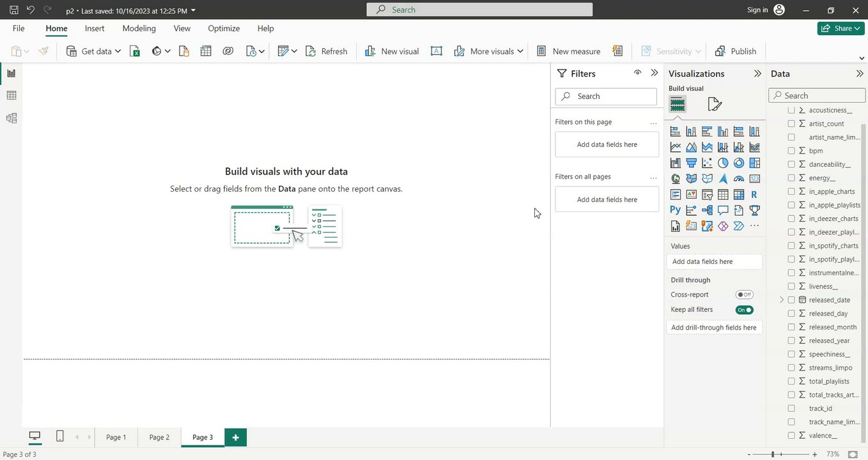
Task: Open Format visual tab with paintbrush icon
Action: point(715,104)
